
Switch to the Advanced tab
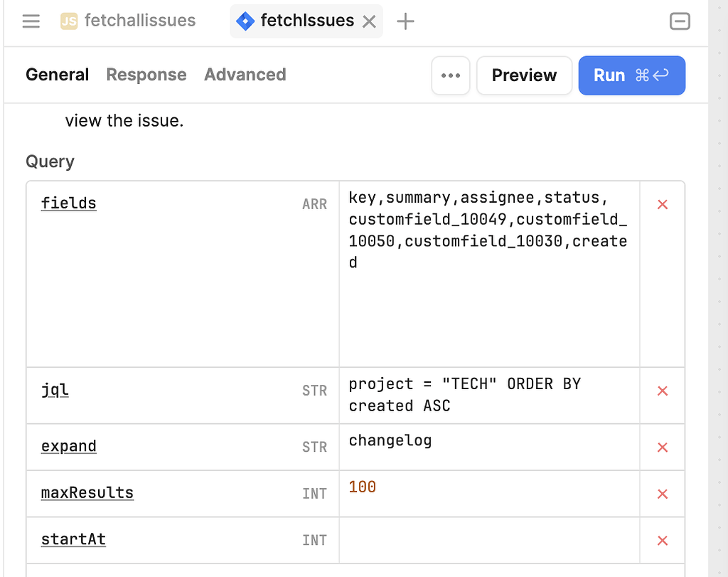coord(245,75)
